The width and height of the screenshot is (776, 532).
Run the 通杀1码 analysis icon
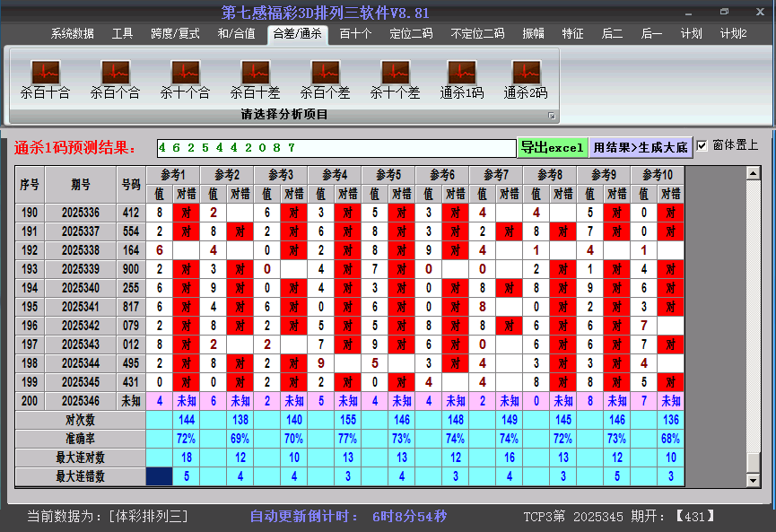click(462, 73)
